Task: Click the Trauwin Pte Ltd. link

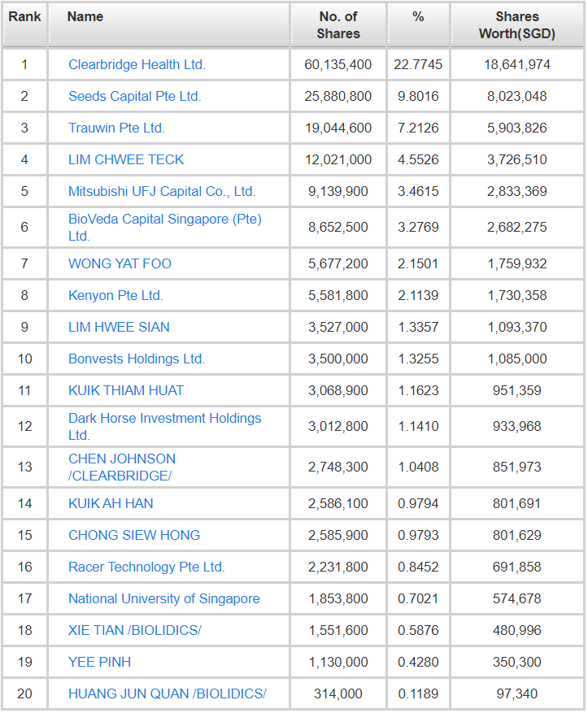Action: (x=116, y=128)
